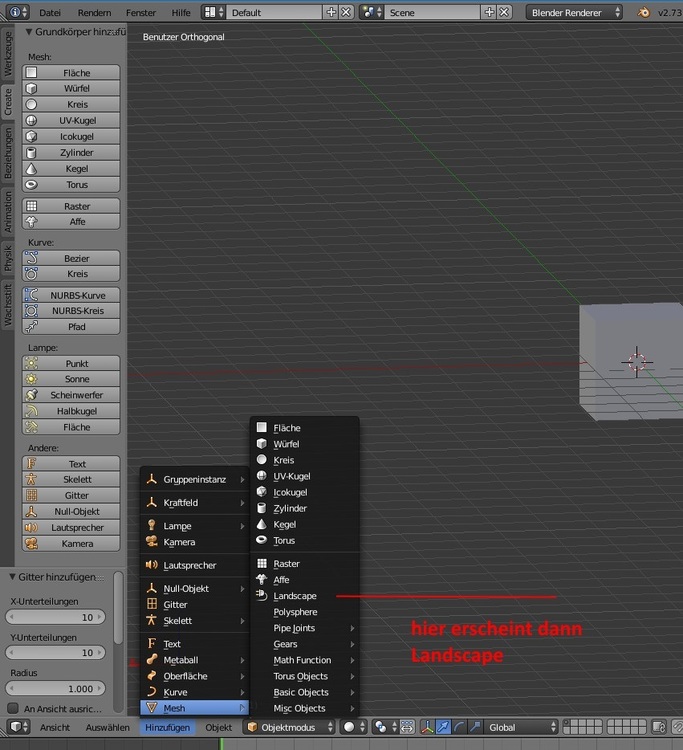Switch to the Physik tab
Image resolution: width=683 pixels, height=750 pixels.
(8, 258)
